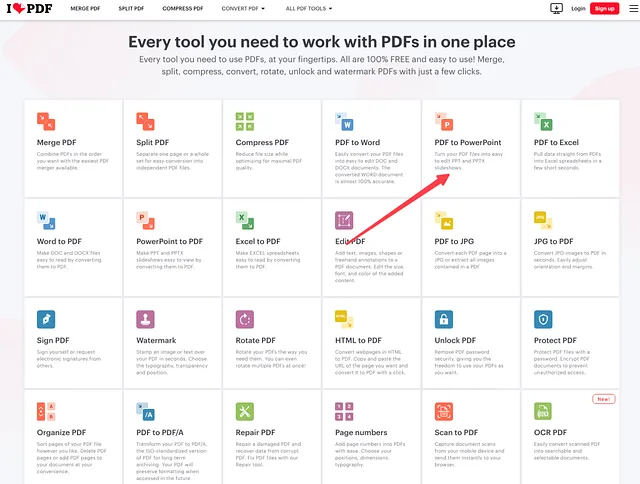Screen dimensions: 640x484
Task: Open the hamburger menu icon
Action: pyautogui.click(x=633, y=8)
